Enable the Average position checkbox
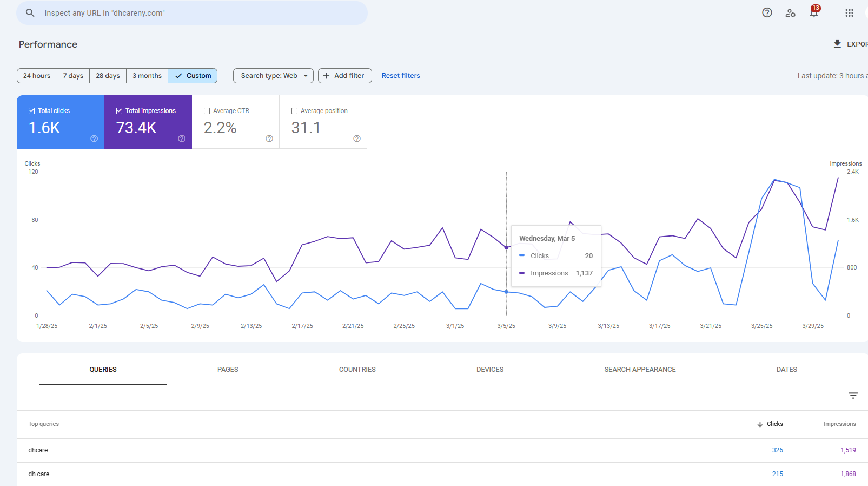The height and width of the screenshot is (486, 868). (295, 111)
